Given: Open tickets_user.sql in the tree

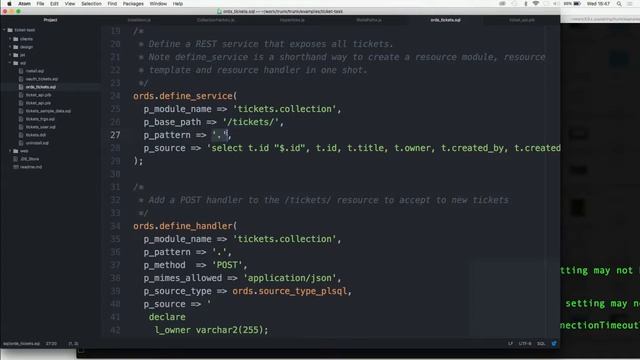Looking at the screenshot, I should click(x=40, y=127).
